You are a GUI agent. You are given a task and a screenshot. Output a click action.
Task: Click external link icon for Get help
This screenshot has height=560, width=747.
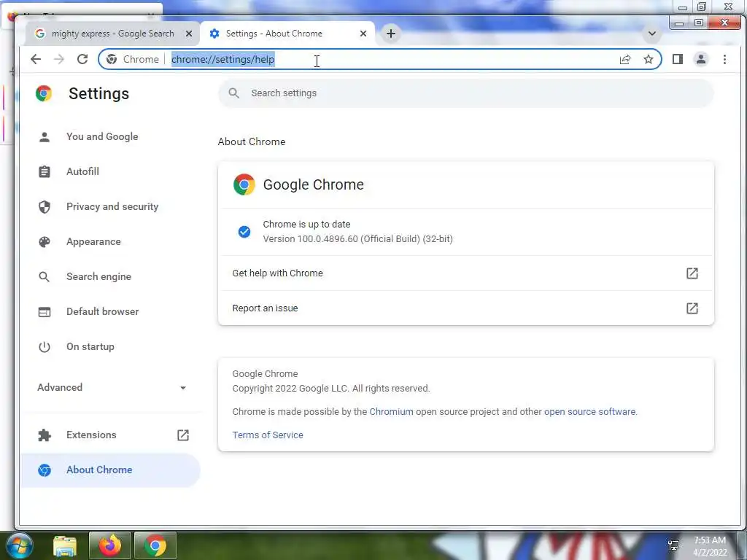[692, 273]
